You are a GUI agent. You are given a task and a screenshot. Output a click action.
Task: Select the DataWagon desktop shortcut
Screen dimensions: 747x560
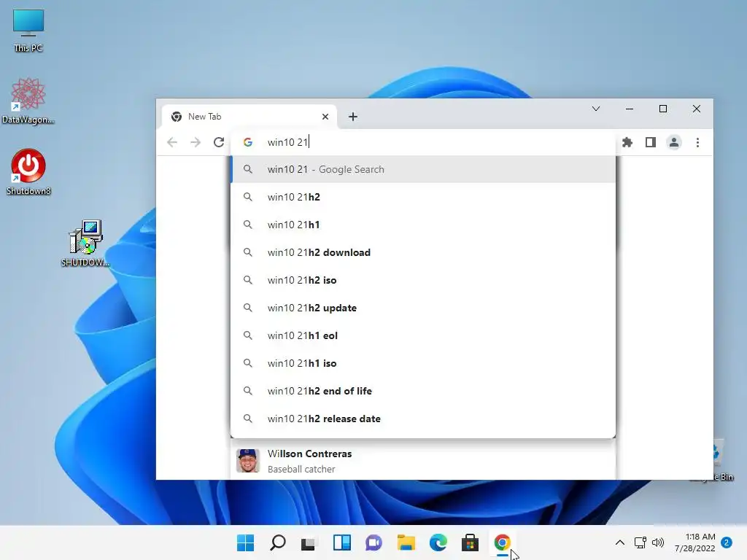tap(28, 101)
